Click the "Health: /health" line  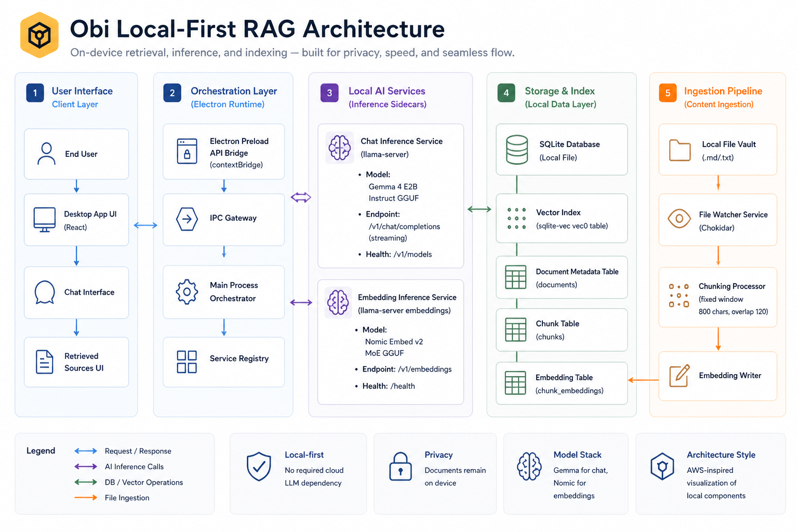[x=389, y=386]
